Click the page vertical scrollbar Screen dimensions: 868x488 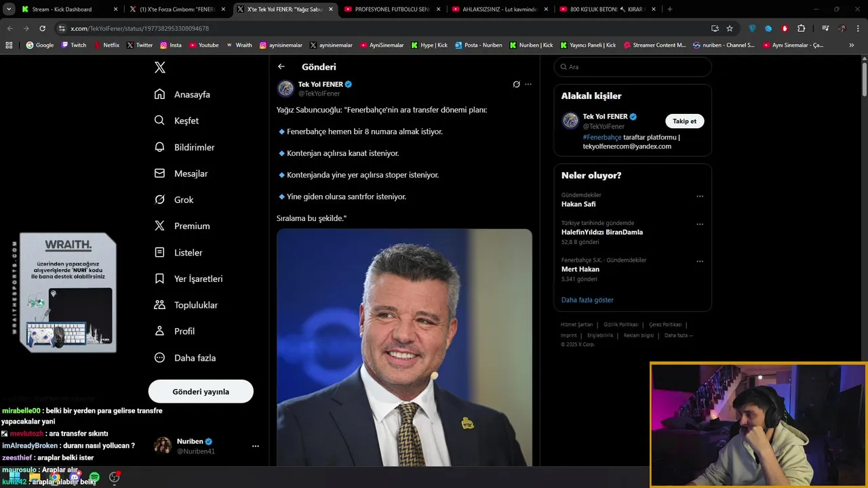coord(864,79)
